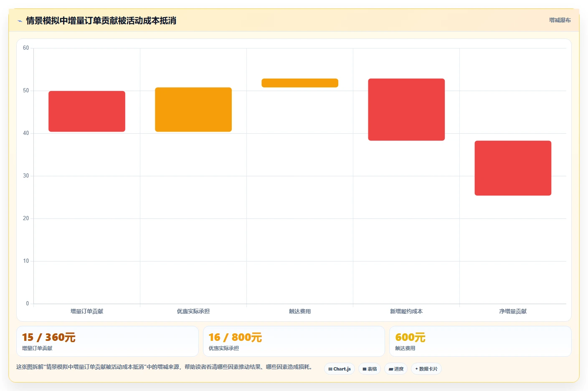Viewport: 588px width, 391px height.
Task: Click the title 情景模拟中增量订单贡献被活动成本抵消
Action: pos(101,20)
